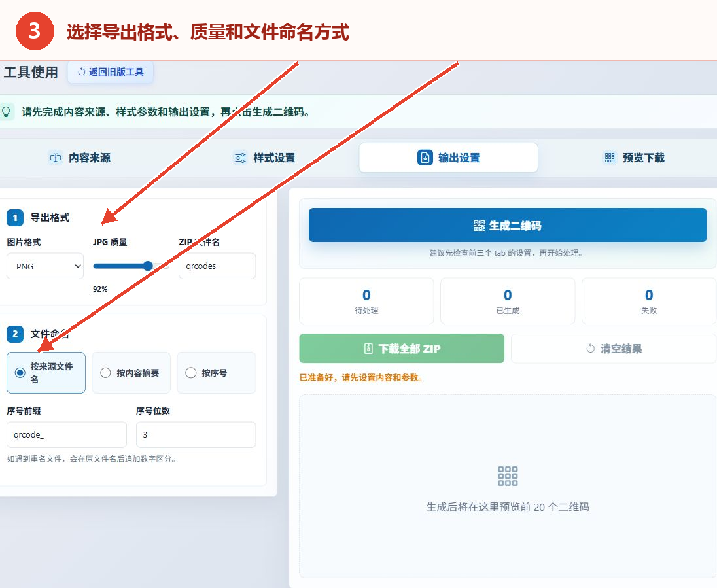
Task: Select the 按序号 radio option
Action: pyautogui.click(x=217, y=373)
